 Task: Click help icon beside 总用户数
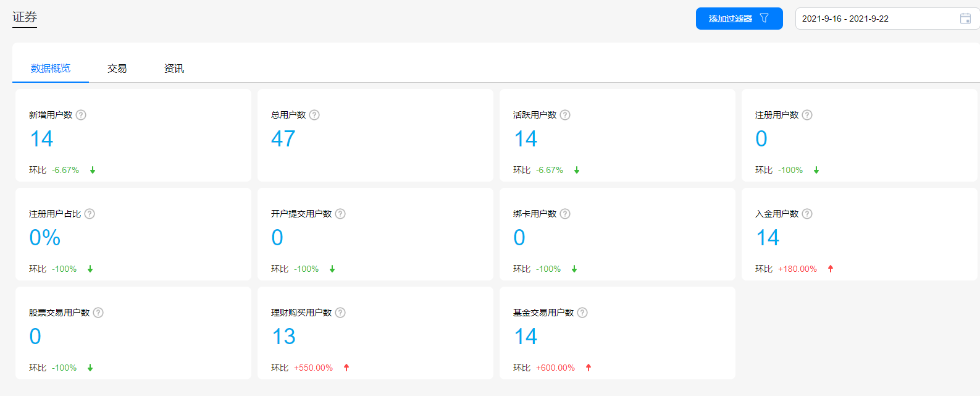point(314,115)
